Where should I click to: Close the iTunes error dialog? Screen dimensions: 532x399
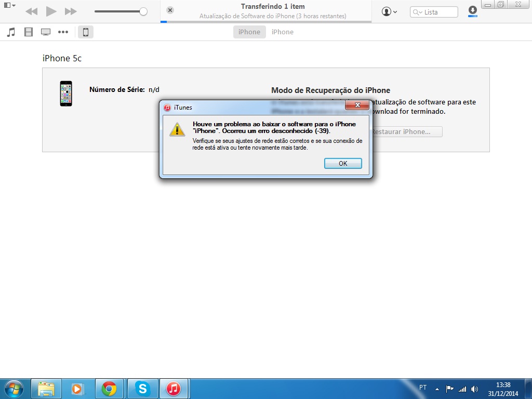tap(357, 105)
